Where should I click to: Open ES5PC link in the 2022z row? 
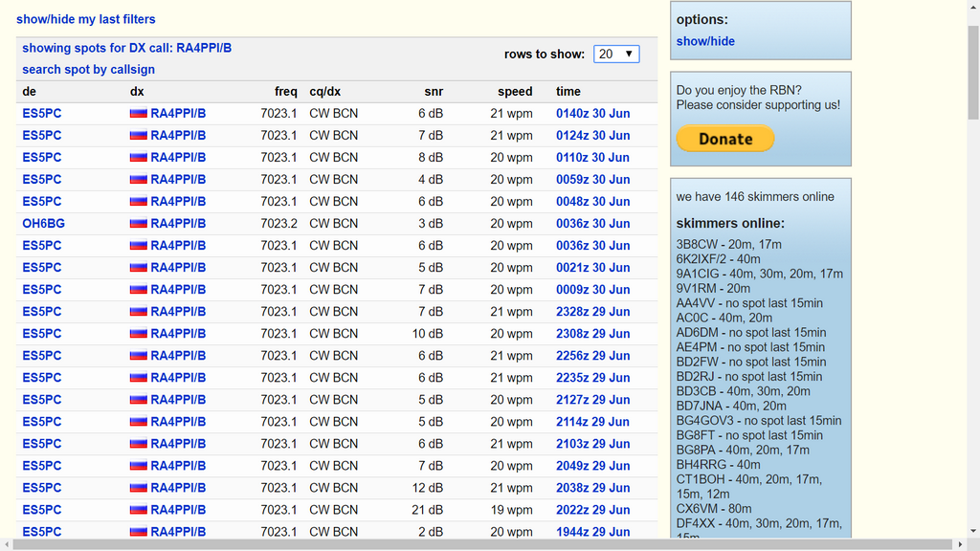(x=42, y=510)
